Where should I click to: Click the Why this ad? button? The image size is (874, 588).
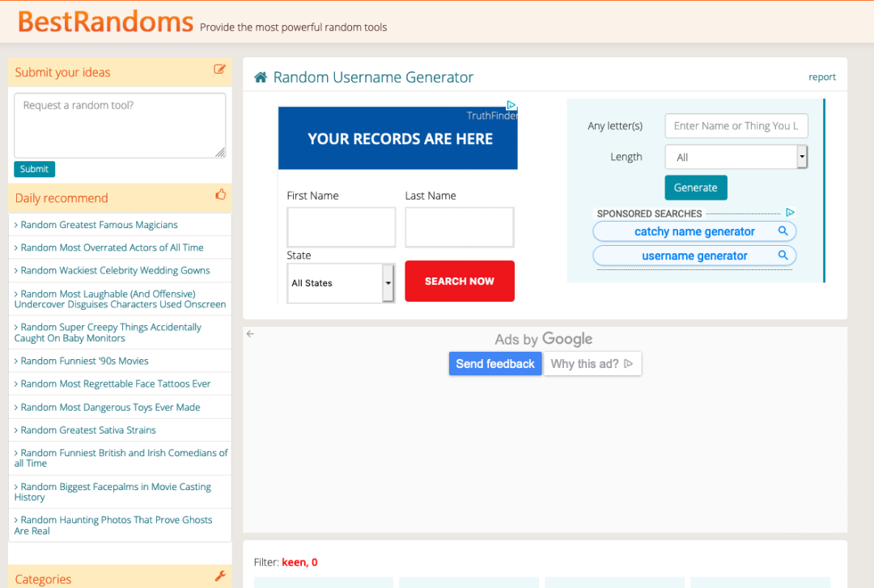coord(592,363)
